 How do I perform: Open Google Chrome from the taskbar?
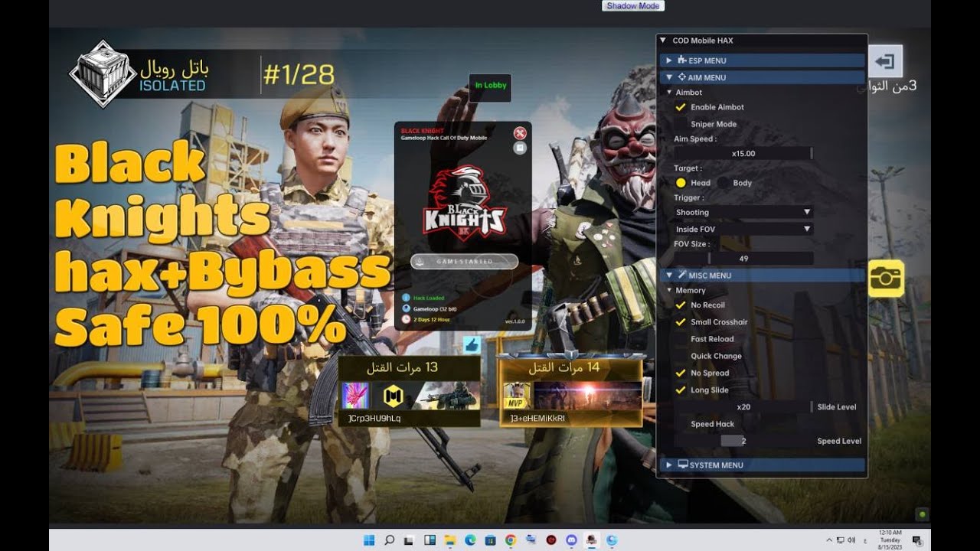511,540
